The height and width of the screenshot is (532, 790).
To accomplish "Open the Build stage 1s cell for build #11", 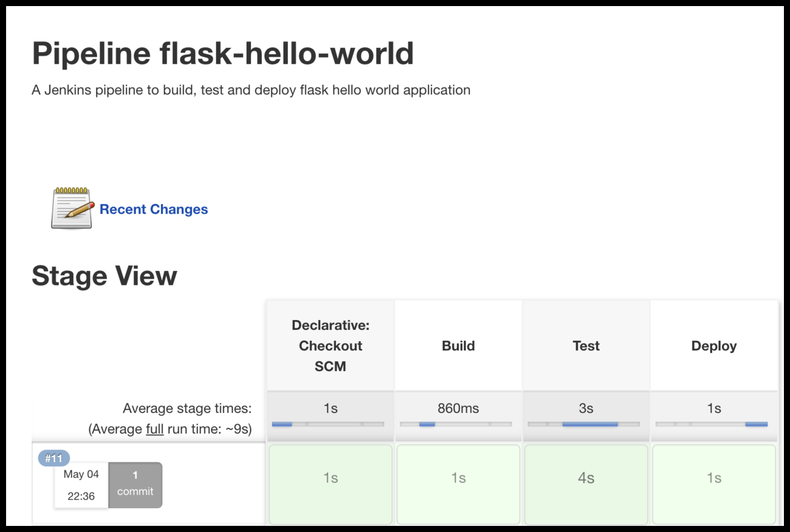I will [x=458, y=484].
